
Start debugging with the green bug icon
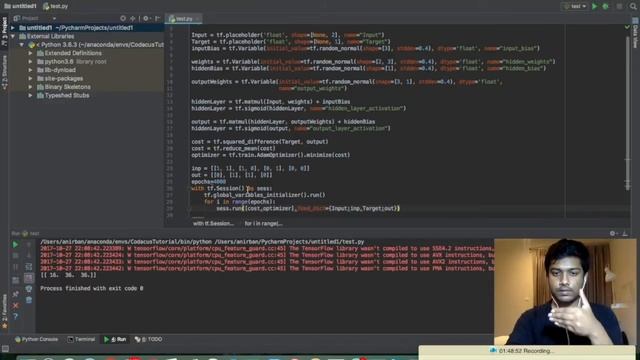[x=606, y=6]
